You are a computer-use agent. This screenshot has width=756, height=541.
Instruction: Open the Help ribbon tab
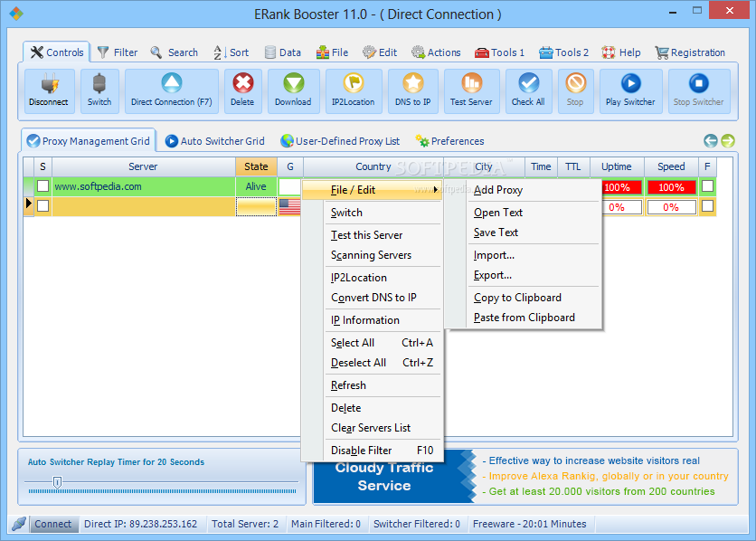tap(621, 52)
